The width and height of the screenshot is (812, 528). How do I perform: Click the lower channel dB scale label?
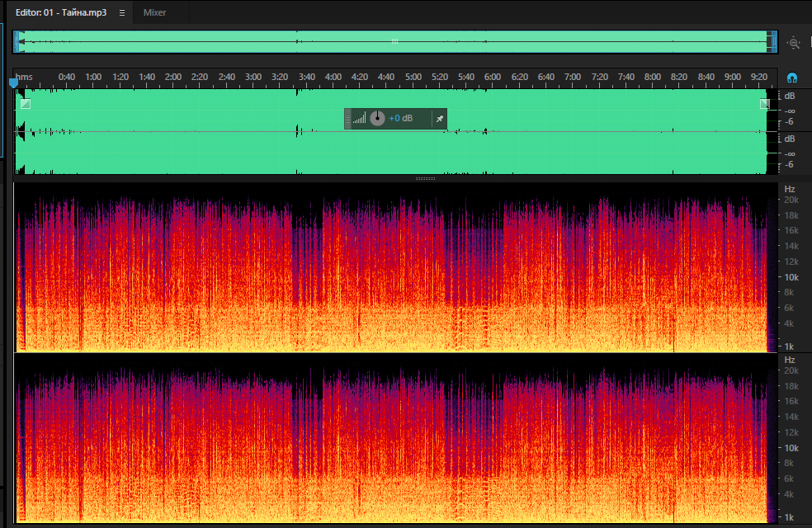pyautogui.click(x=789, y=139)
